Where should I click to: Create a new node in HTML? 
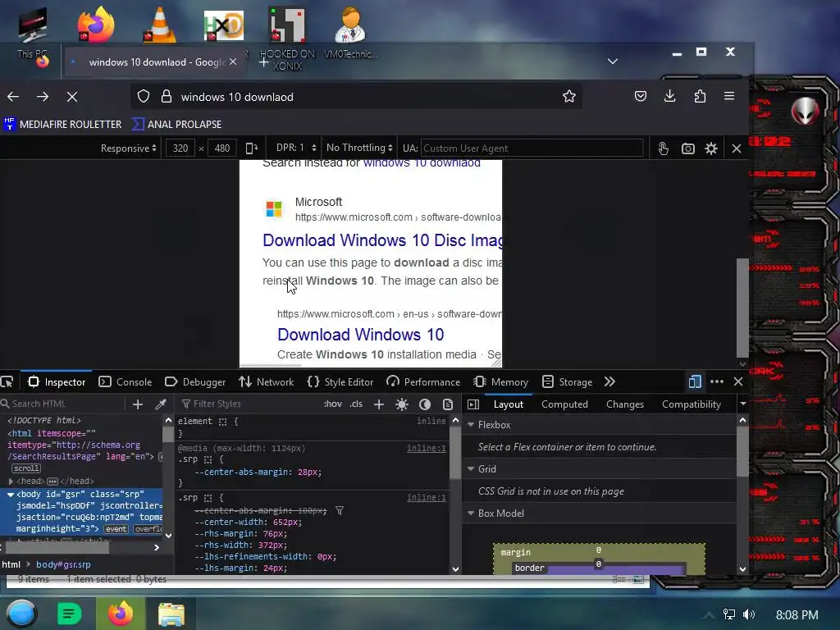pos(138,404)
